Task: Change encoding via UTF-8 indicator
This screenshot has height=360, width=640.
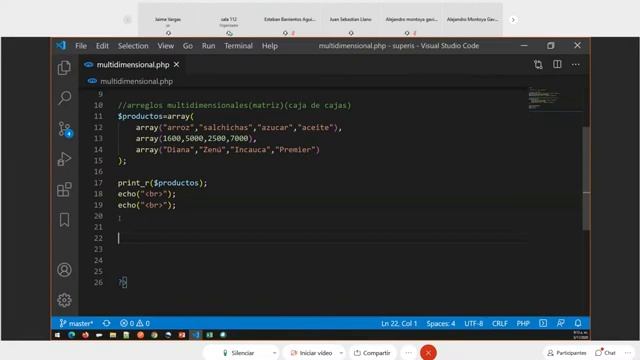Action: (473, 323)
